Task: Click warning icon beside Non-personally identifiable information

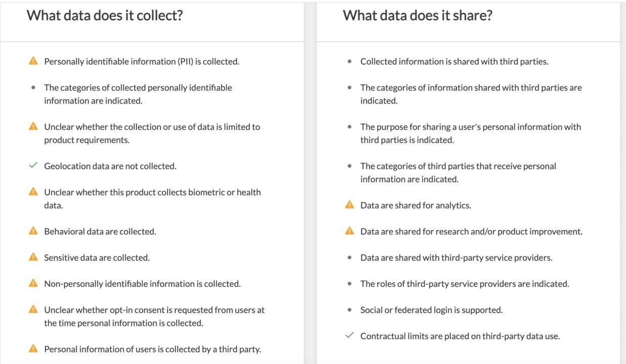Action: pyautogui.click(x=33, y=284)
